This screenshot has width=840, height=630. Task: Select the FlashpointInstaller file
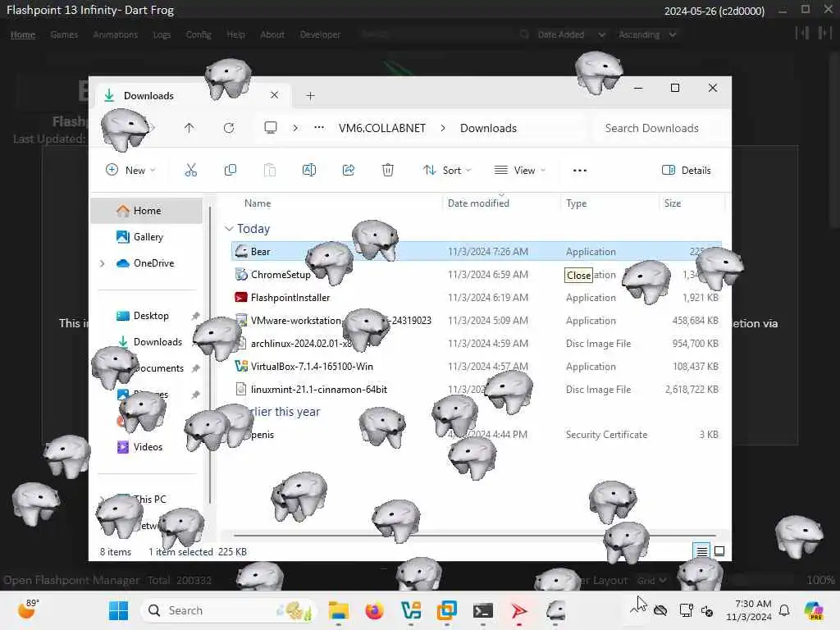click(x=290, y=297)
